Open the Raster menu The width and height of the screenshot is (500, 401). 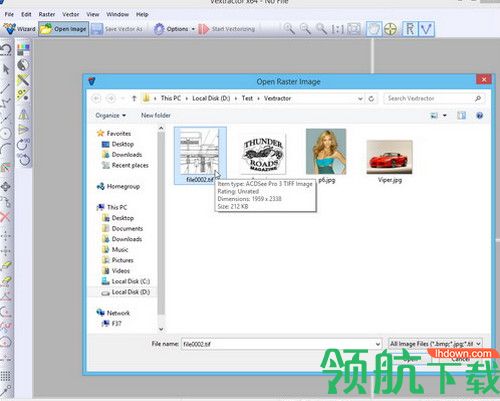point(47,14)
